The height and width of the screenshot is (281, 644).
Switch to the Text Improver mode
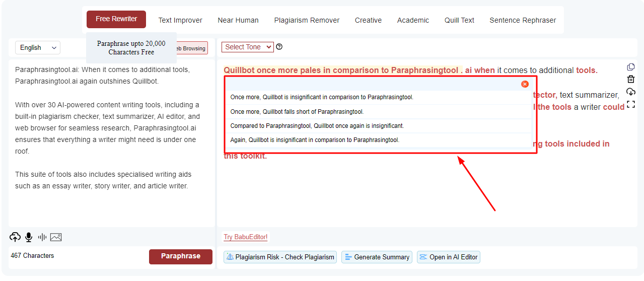180,20
